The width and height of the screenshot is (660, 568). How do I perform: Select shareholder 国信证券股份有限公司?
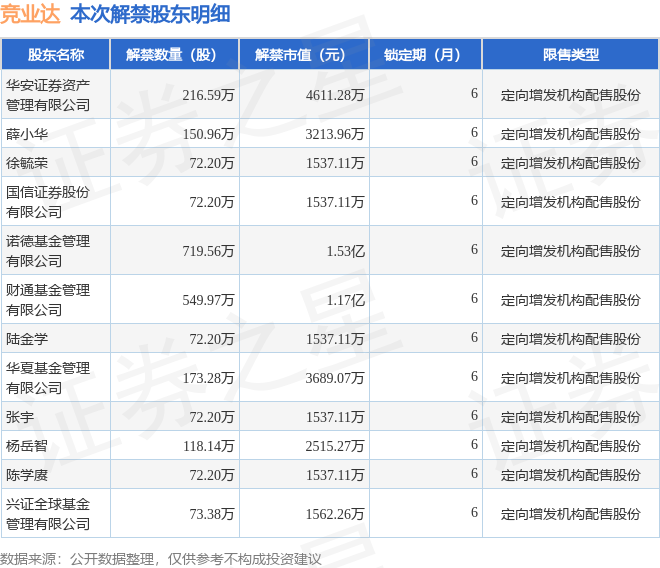coord(48,202)
